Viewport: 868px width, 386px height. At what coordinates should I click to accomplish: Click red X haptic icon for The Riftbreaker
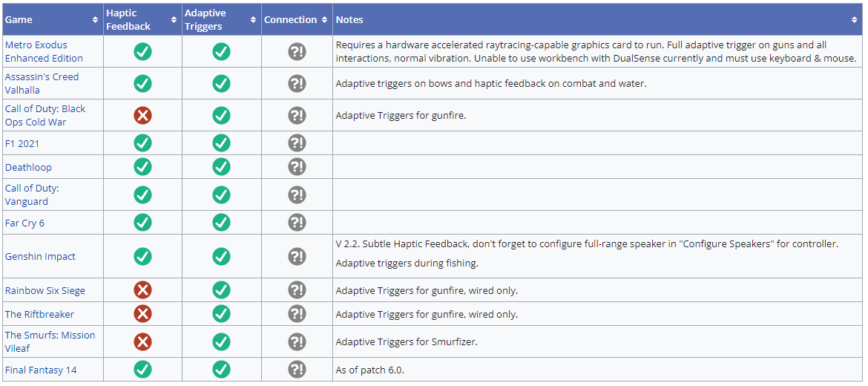(x=142, y=314)
